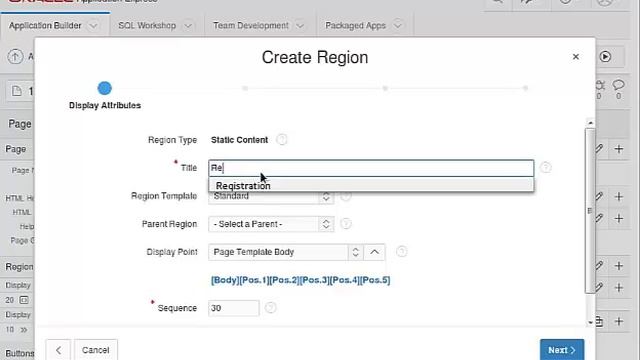Click the [Pos.5] display point link
Screen dimensions: 640x360
tap(375, 280)
